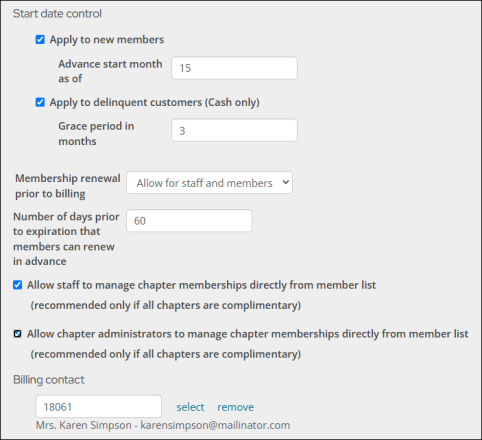Click the days prior to expiration field showing 60
The width and height of the screenshot is (482, 440).
coord(189,221)
